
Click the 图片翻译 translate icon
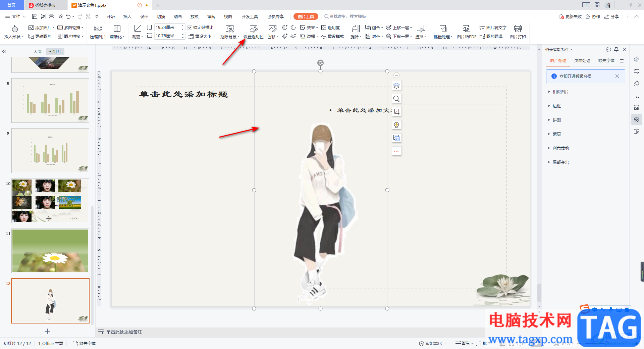pos(491,37)
